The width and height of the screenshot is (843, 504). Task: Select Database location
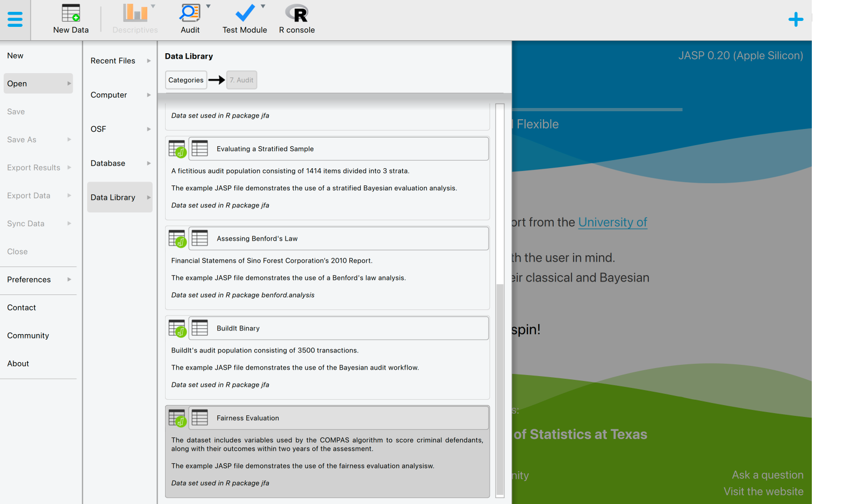(x=120, y=163)
